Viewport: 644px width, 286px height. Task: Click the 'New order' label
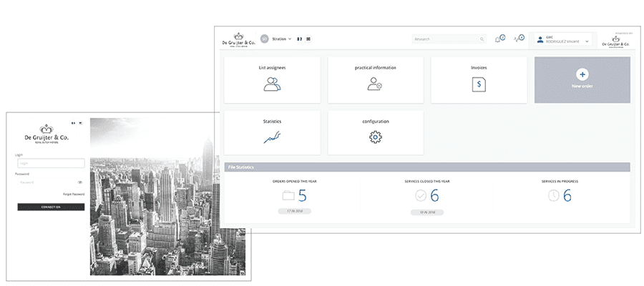tap(582, 87)
